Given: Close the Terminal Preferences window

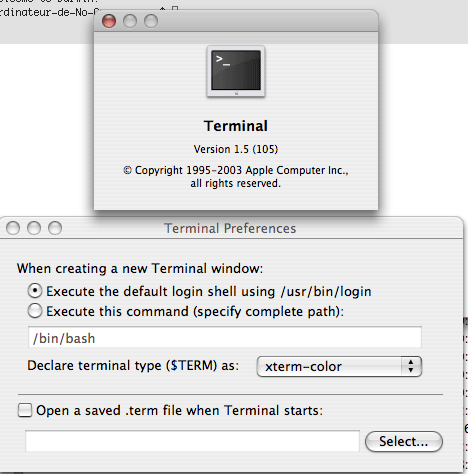Looking at the screenshot, I should click(x=13, y=228).
